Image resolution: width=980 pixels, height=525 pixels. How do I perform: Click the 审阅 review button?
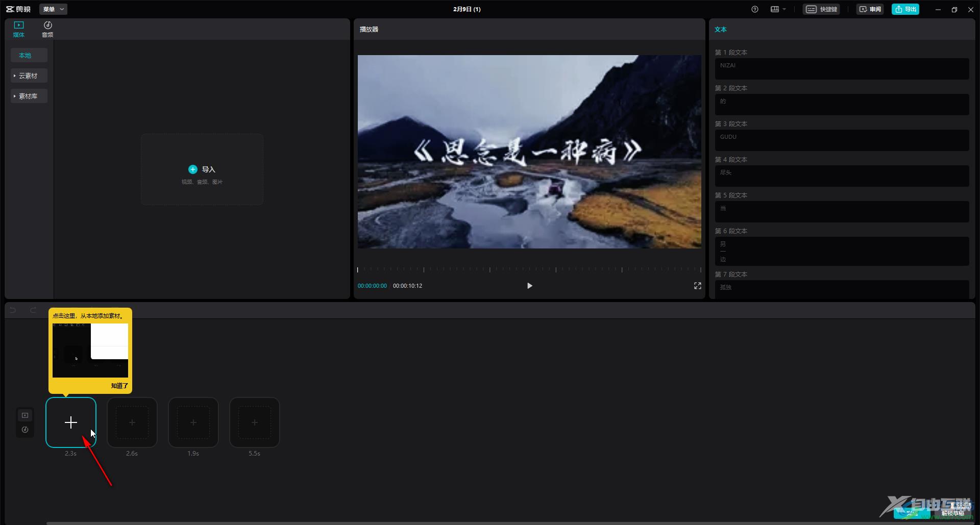coord(870,9)
